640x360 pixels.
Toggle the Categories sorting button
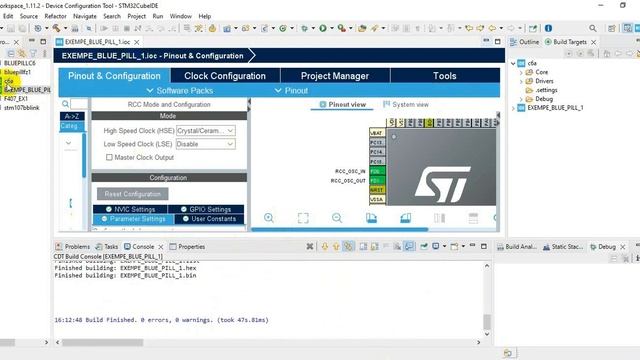pyautogui.click(x=72, y=126)
